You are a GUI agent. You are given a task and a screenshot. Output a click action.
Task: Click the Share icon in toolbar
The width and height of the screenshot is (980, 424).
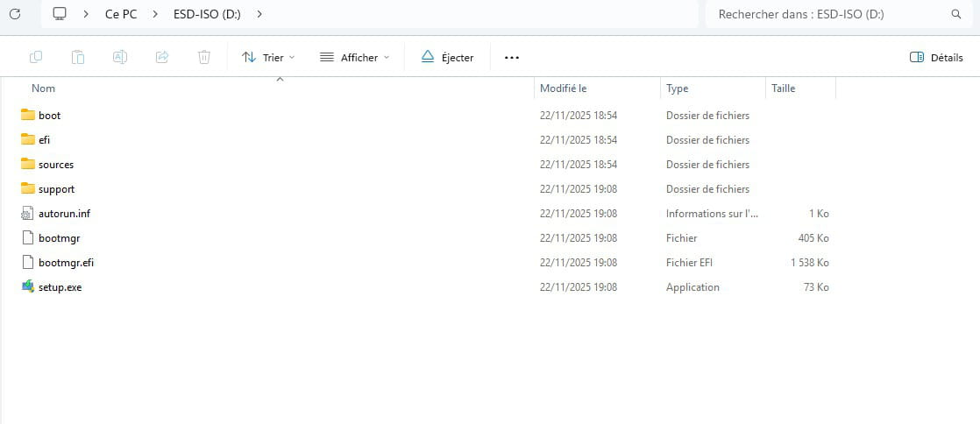tap(162, 57)
